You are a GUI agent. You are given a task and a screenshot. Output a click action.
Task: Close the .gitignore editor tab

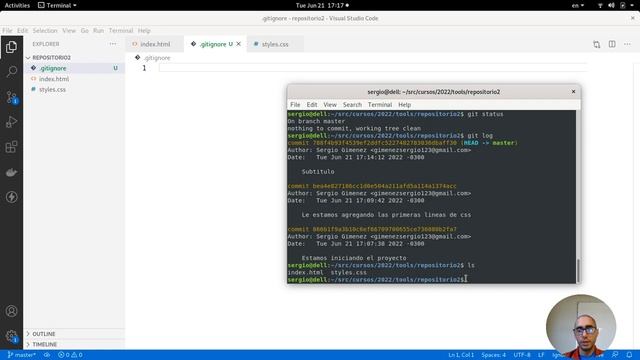tap(239, 44)
